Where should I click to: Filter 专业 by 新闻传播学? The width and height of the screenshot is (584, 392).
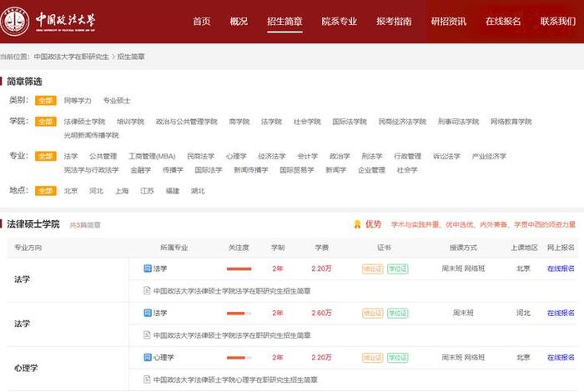pos(251,170)
